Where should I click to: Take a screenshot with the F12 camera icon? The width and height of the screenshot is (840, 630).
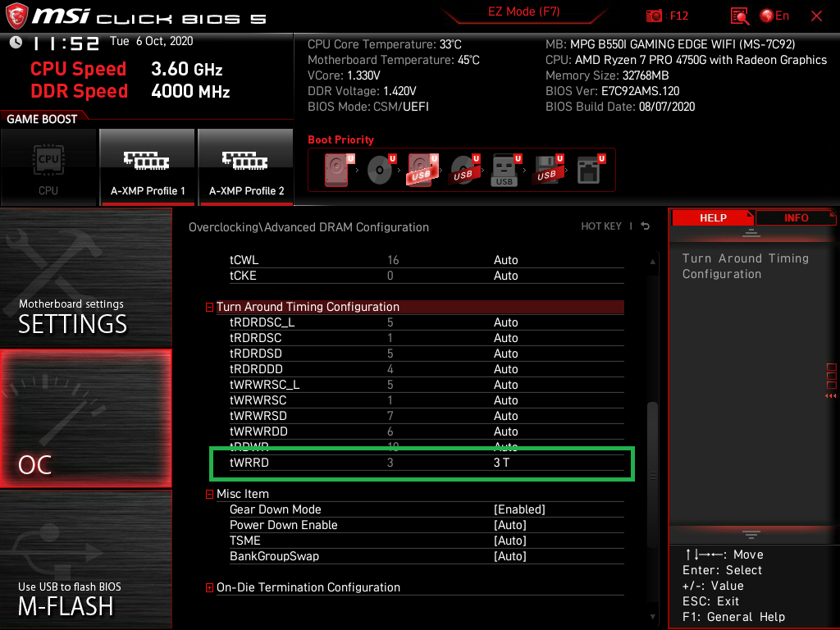(x=654, y=16)
